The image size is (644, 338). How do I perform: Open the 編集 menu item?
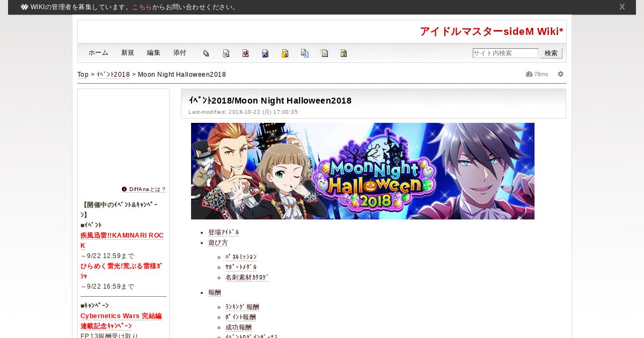pos(153,53)
